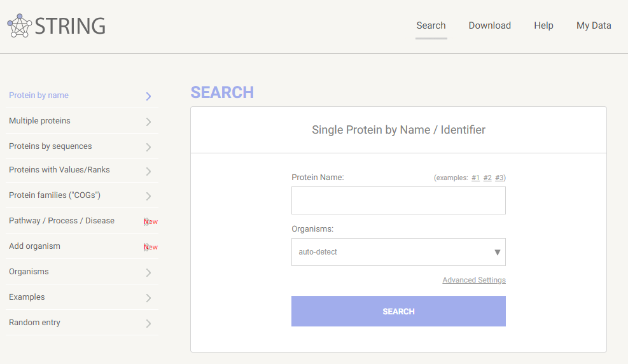Click the New badge next to Add organism
The image size is (628, 364).
[x=151, y=247]
